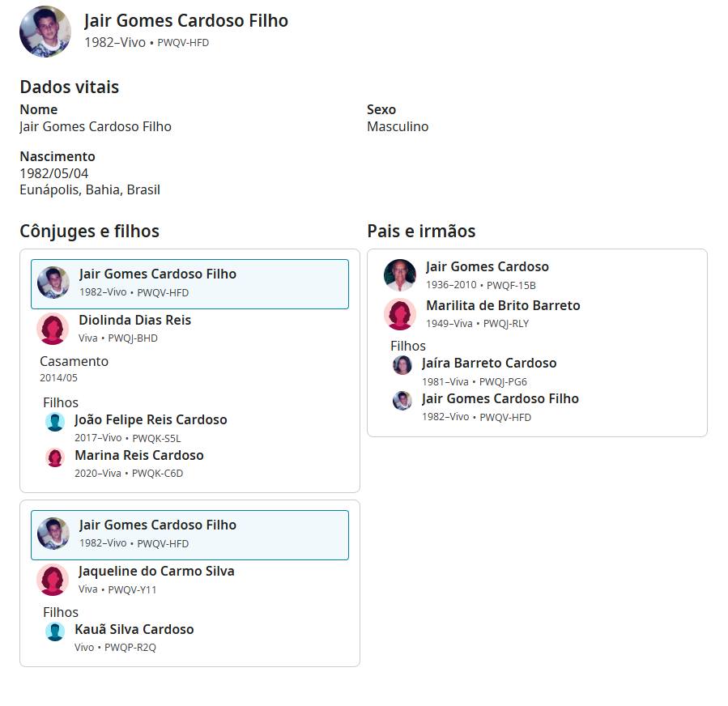Click Jaíra Barreto Cardoso portrait photo

click(x=402, y=365)
